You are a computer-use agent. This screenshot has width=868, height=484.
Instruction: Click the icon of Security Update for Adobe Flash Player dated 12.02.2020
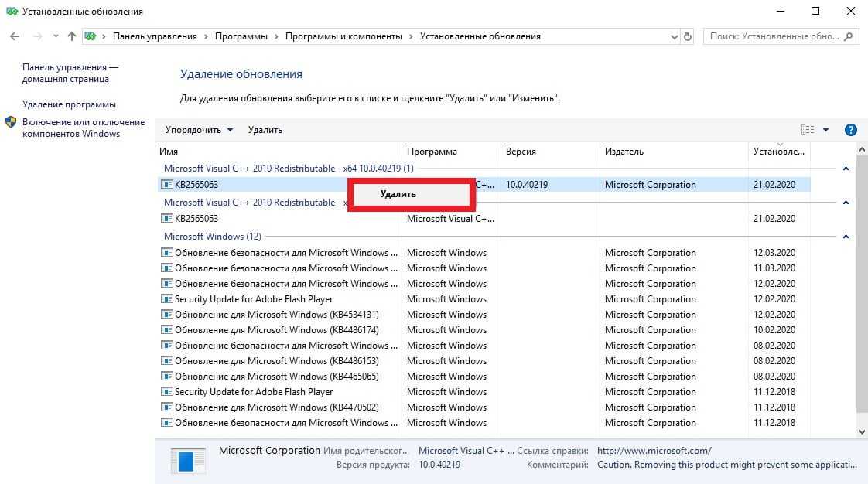pos(166,299)
